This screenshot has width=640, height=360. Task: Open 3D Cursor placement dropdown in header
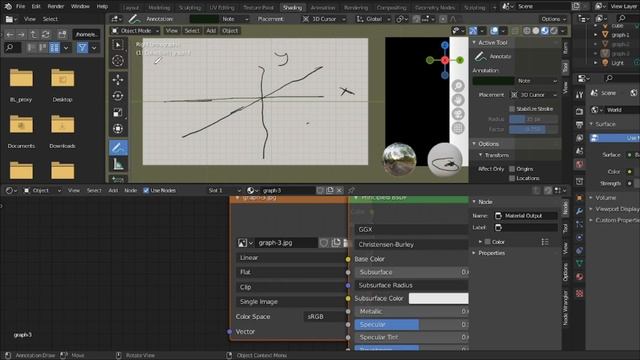pyautogui.click(x=324, y=19)
